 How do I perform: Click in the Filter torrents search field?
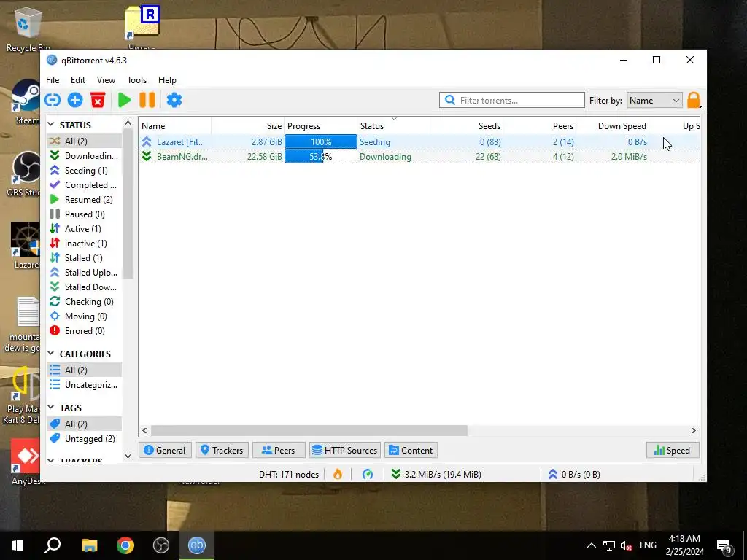[511, 100]
